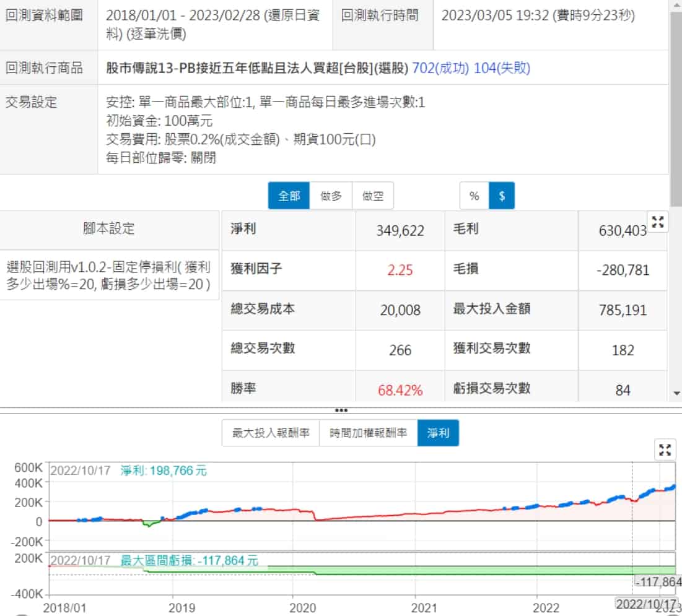Image resolution: width=682 pixels, height=616 pixels.
Task: Open the 104(失敗) results link
Action: tap(502, 67)
